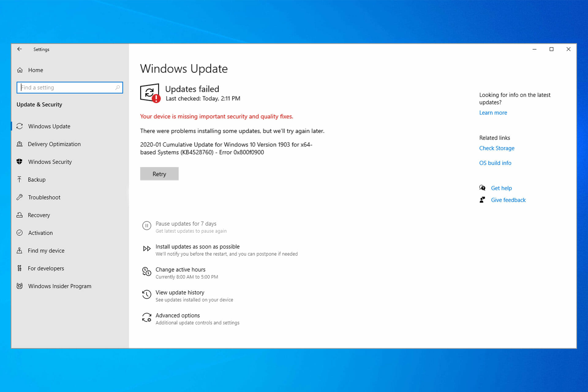Image resolution: width=588 pixels, height=392 pixels.
Task: Open the Learn more link
Action: click(493, 113)
